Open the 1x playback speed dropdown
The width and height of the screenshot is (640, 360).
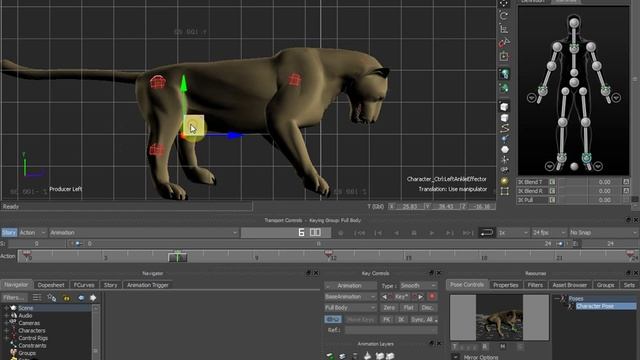[x=513, y=233]
